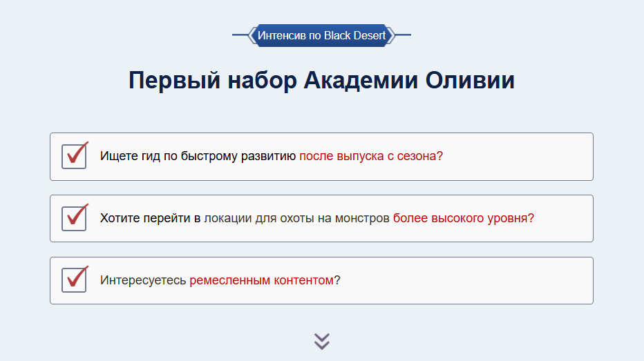The image size is (644, 361).
Task: Click the "Интенсив по Black Desert" badge
Action: click(321, 35)
